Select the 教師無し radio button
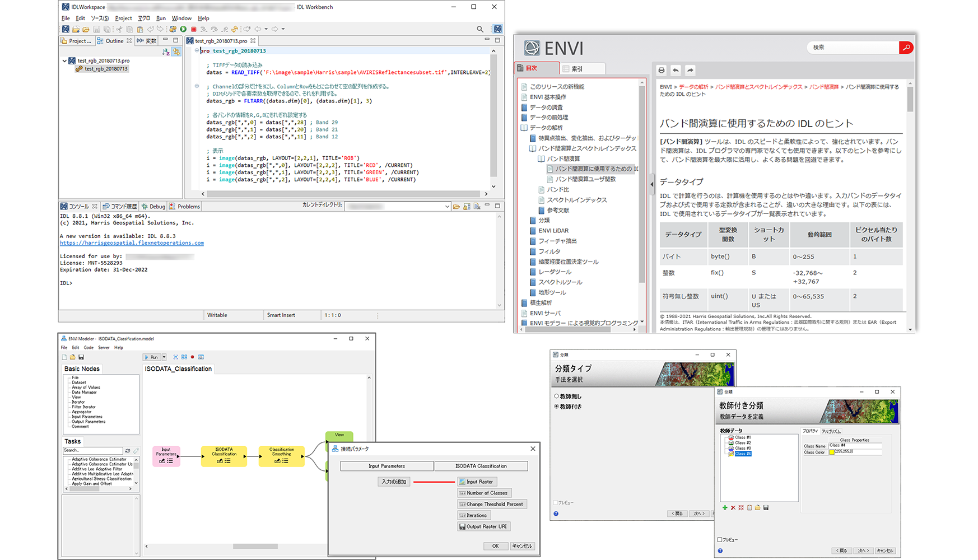Viewport: 978px width, 560px height. [x=556, y=396]
